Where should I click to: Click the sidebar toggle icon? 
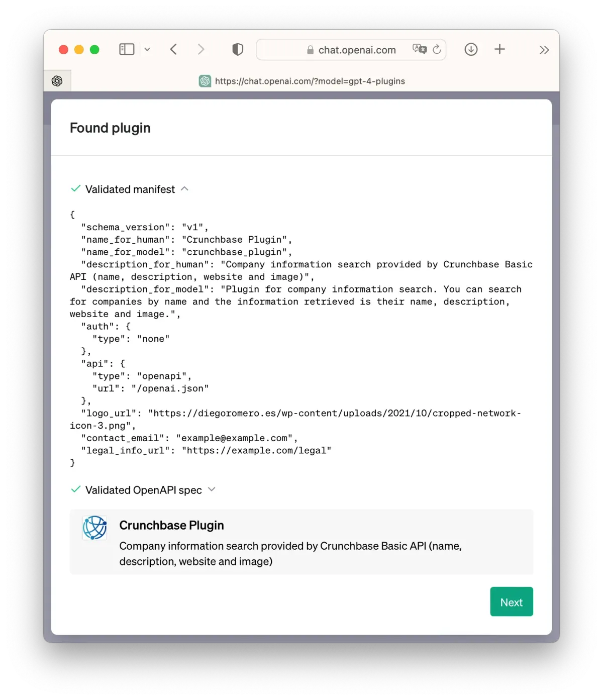coord(127,49)
